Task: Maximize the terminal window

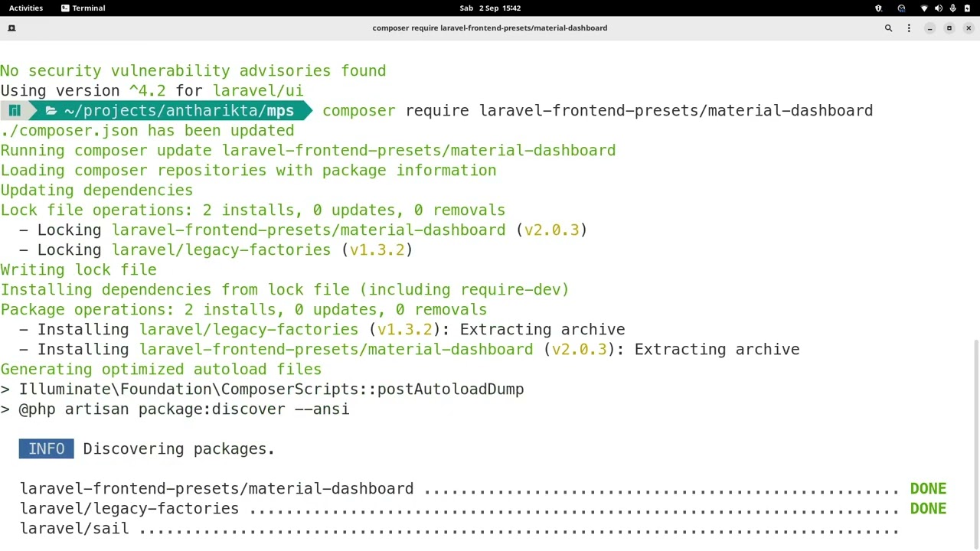Action: (949, 28)
